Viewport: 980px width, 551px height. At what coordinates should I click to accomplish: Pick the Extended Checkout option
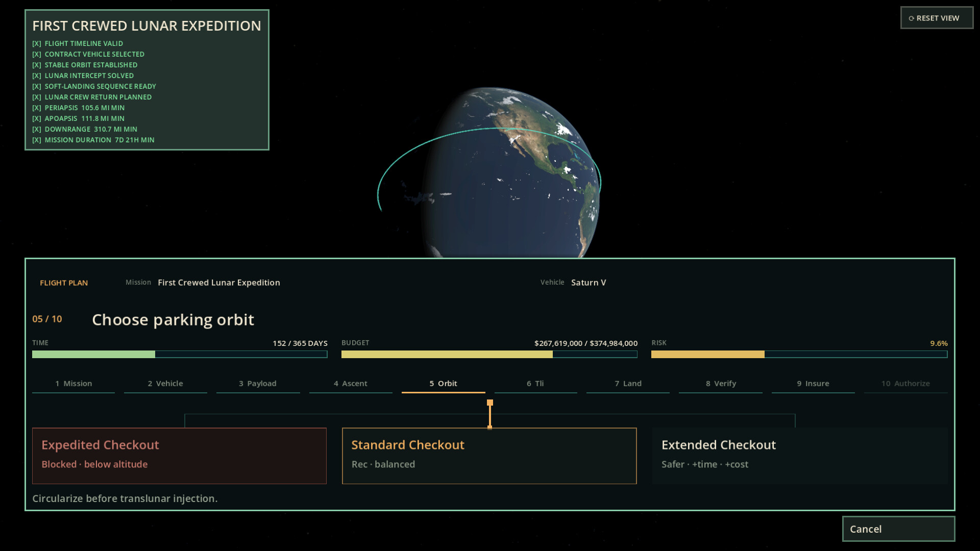click(799, 456)
